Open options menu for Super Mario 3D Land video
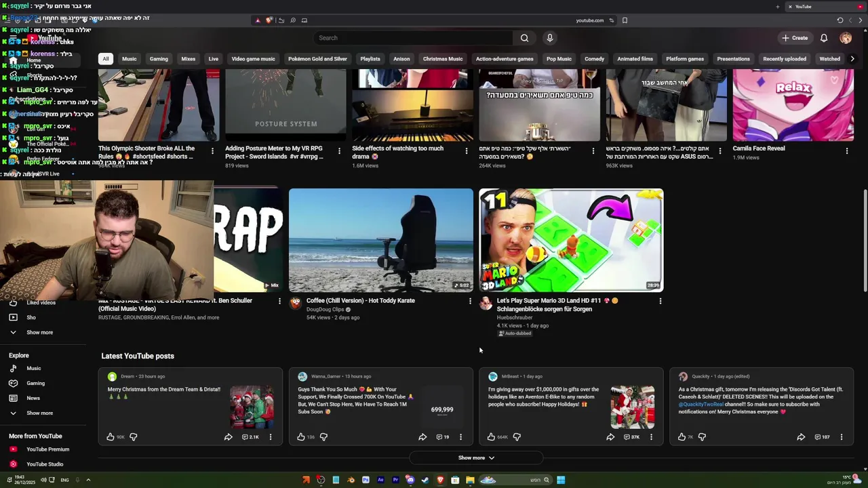The width and height of the screenshot is (868, 488). (x=660, y=301)
